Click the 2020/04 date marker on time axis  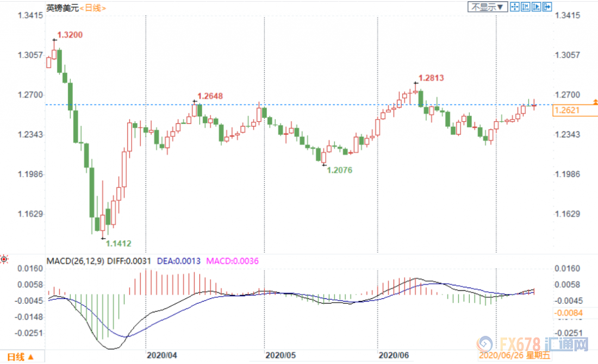coord(161,354)
